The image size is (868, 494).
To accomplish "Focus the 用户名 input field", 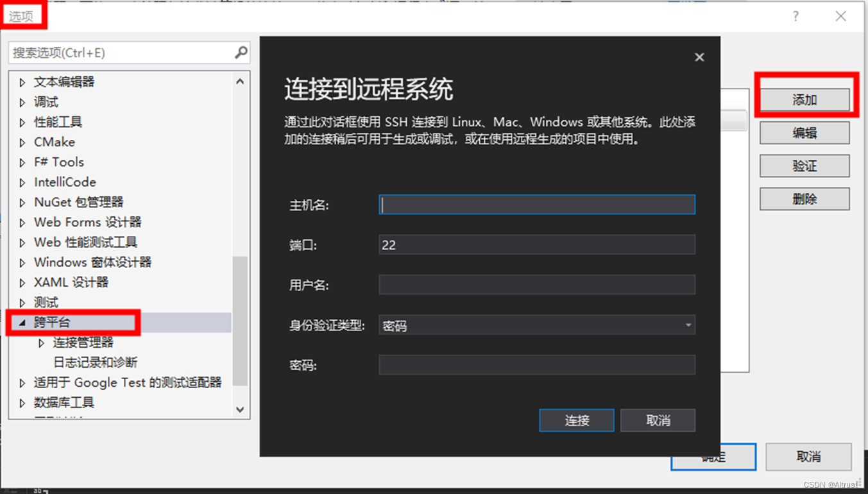I will click(x=537, y=285).
